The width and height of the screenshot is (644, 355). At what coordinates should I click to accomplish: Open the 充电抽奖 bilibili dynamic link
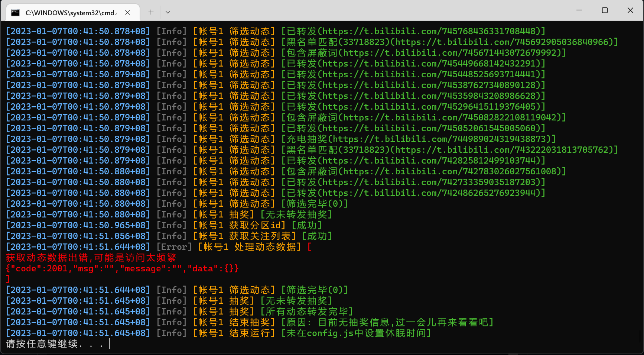click(416, 139)
